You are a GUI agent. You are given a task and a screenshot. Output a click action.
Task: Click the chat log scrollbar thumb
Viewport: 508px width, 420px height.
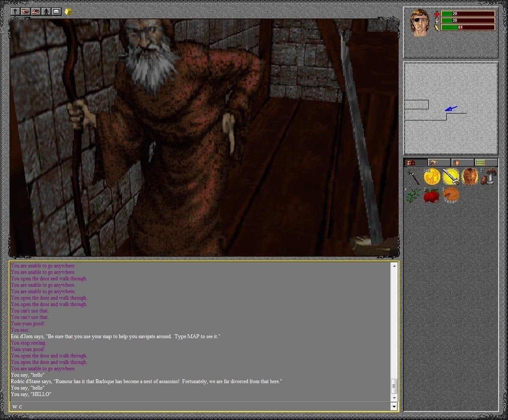[x=394, y=386]
